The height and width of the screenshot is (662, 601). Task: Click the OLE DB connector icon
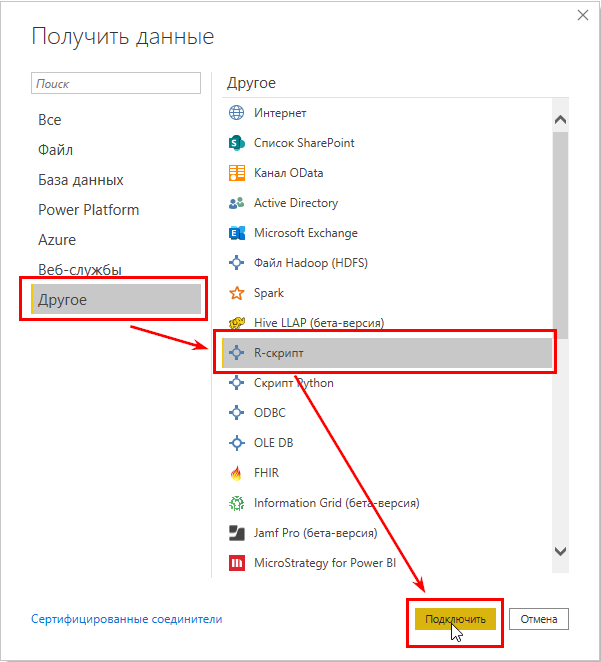[x=236, y=443]
